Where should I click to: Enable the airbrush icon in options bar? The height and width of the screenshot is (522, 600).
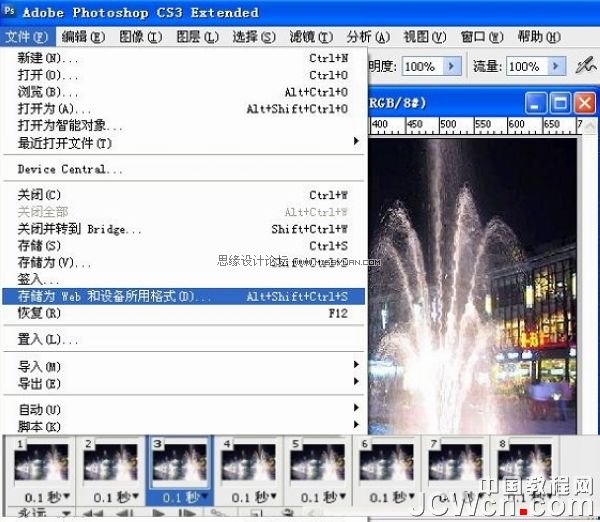pos(587,66)
